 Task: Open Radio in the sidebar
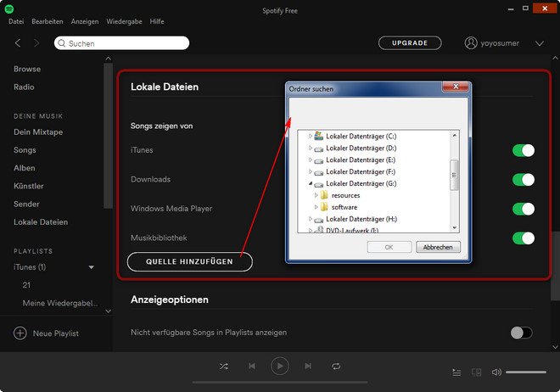point(24,87)
